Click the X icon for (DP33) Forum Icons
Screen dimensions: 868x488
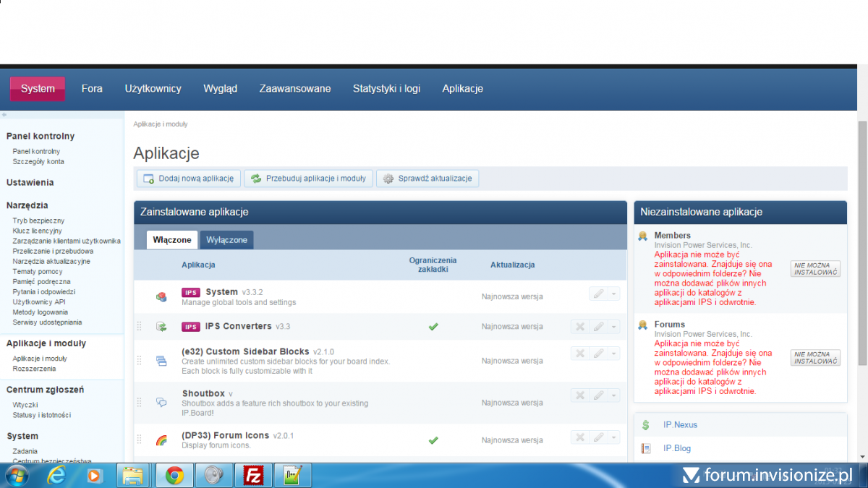pos(579,437)
